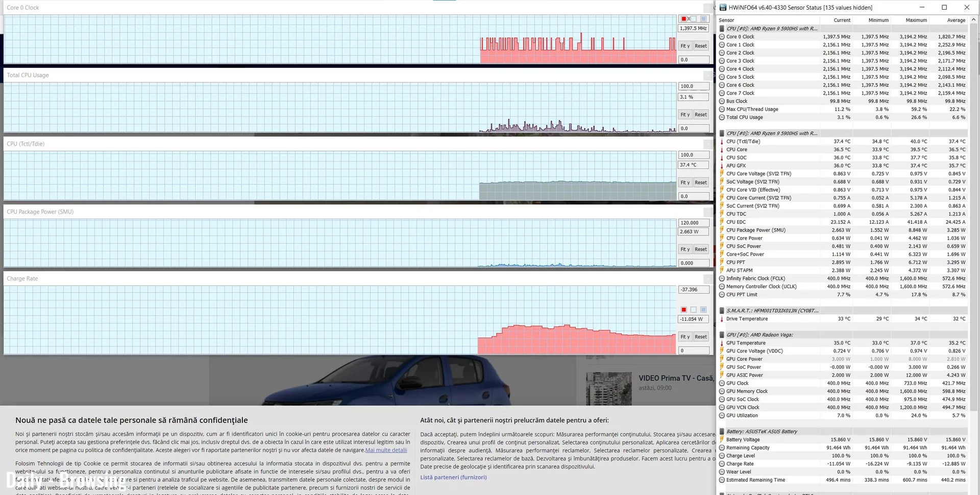Screen dimensions: 980x495
Task: Click the thermometer icon beside CPU (Tctl/Tdie) row
Action: (x=722, y=142)
